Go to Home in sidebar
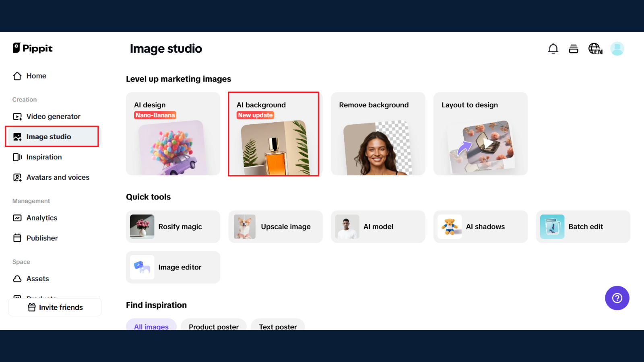Image resolution: width=644 pixels, height=362 pixels. [x=36, y=76]
